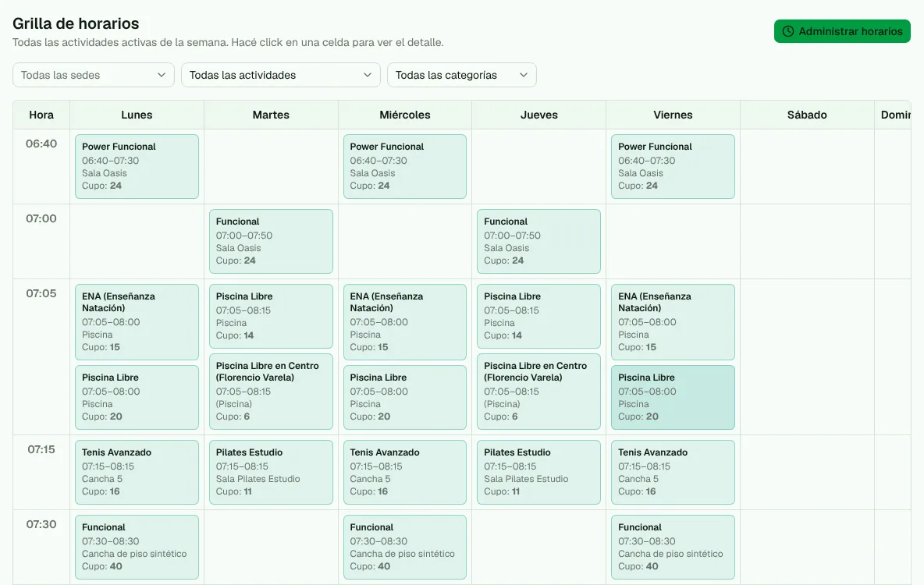Open Monday's Power Funcional 06:40 class
This screenshot has height=585, width=924.
point(137,167)
